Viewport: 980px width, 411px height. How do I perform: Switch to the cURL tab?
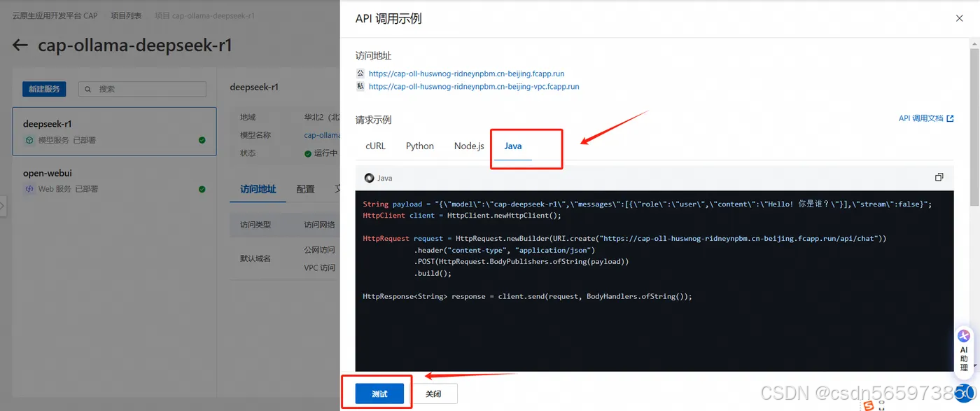coord(375,146)
